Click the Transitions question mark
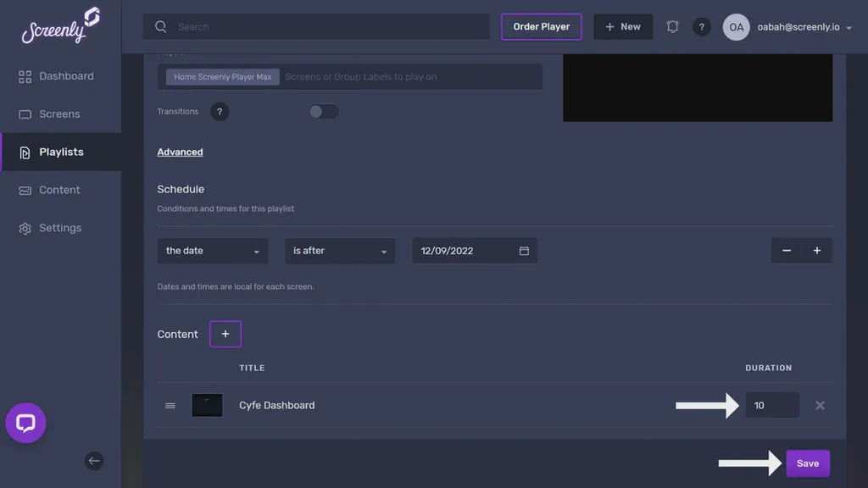Image resolution: width=868 pixels, height=488 pixels. point(220,111)
